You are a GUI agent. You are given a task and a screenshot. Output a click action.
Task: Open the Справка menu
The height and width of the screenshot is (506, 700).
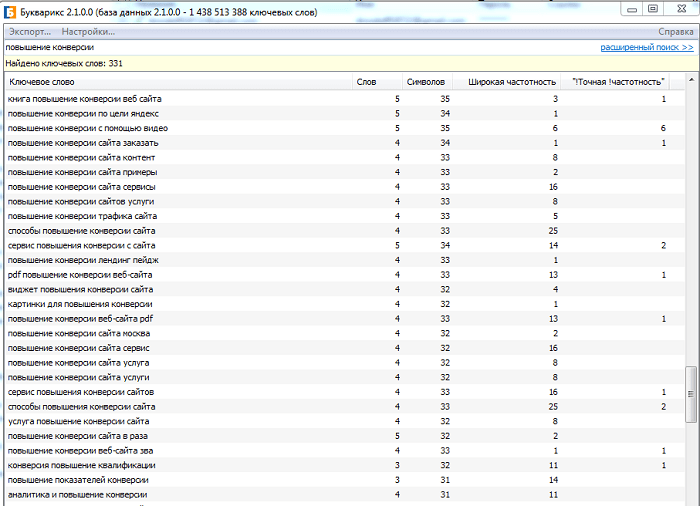(x=676, y=32)
